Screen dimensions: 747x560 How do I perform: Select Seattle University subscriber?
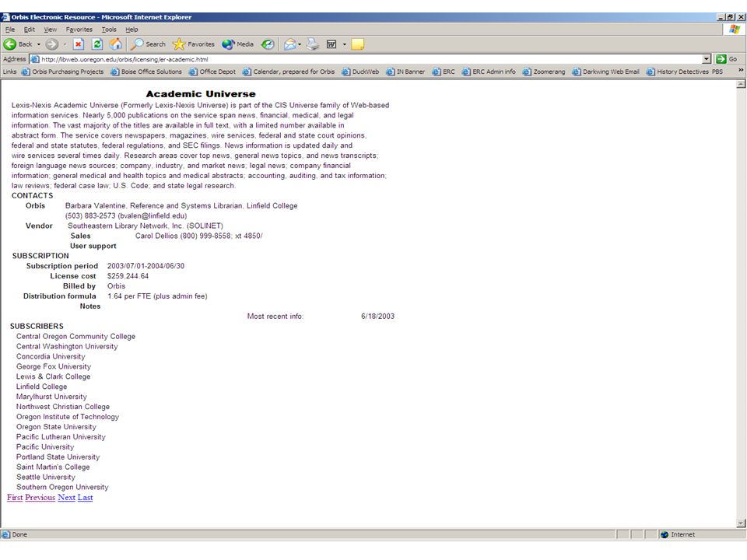(x=46, y=477)
